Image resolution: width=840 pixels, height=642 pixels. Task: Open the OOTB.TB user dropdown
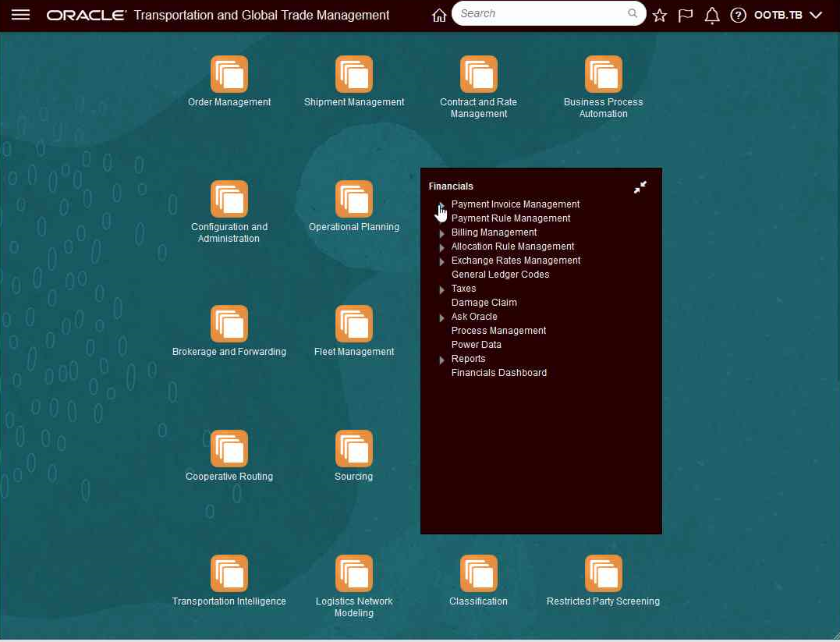(788, 15)
